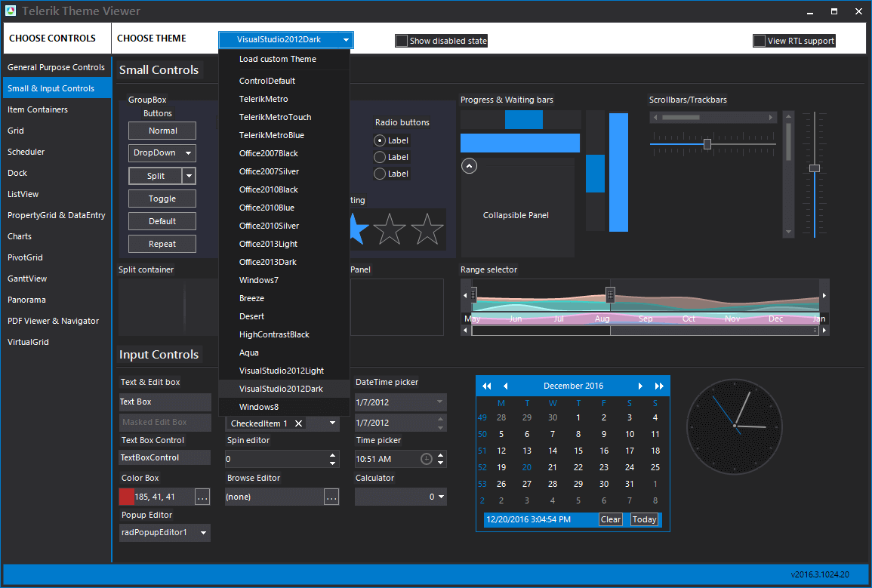Click vertical scrollbar's up arrow
This screenshot has height=588, width=872.
(x=788, y=117)
